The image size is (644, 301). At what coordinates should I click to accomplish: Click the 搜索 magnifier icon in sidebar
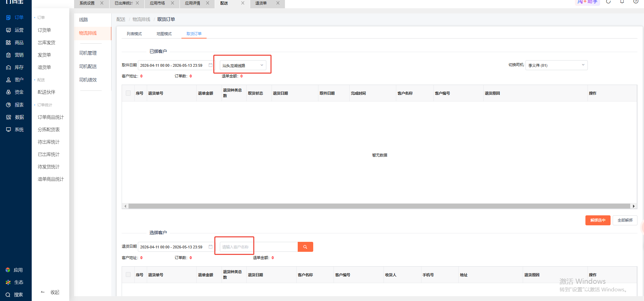click(8, 295)
